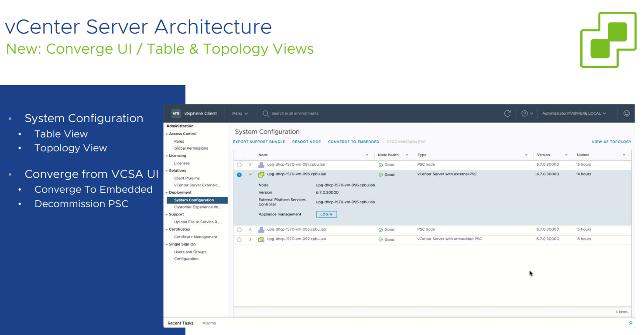Click Good health check icon for vm-091
This screenshot has width=644, height=335.
coord(380,165)
